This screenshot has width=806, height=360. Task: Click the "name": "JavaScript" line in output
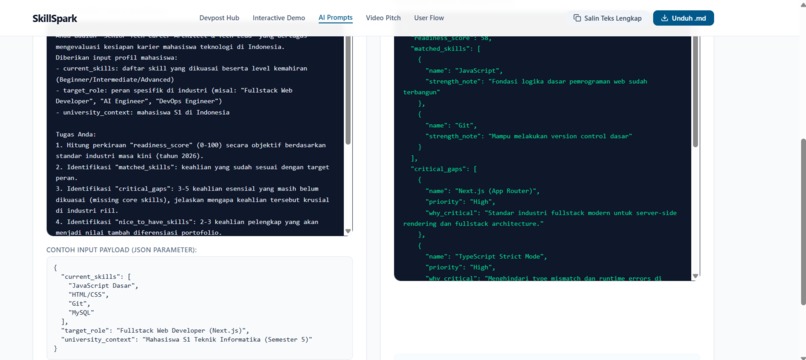click(464, 70)
